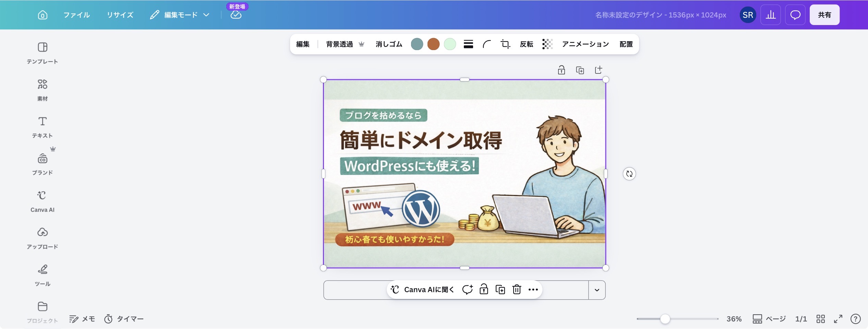Viewport: 868px width, 329px height.
Task: Click Canva AIに聞く button
Action: pyautogui.click(x=422, y=290)
